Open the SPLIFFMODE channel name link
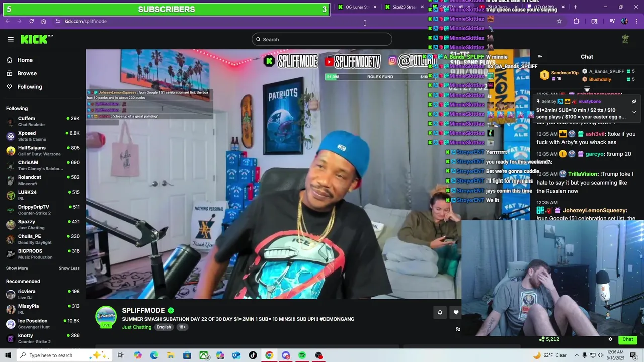This screenshot has height=362, width=644. (x=143, y=310)
